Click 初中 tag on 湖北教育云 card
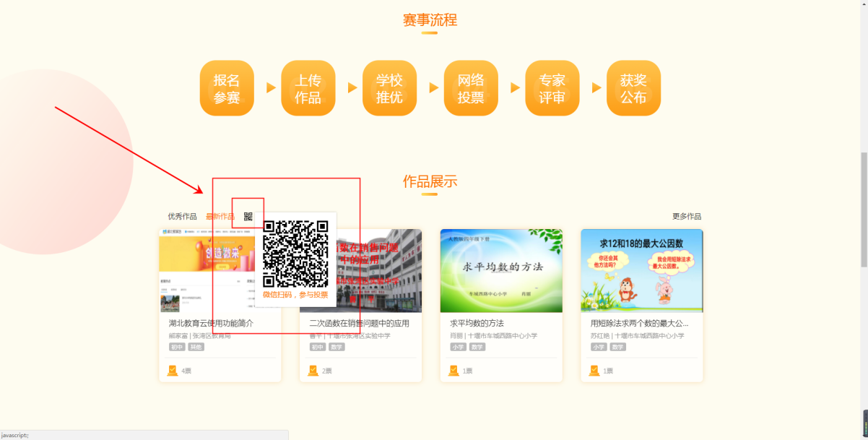 tap(177, 347)
